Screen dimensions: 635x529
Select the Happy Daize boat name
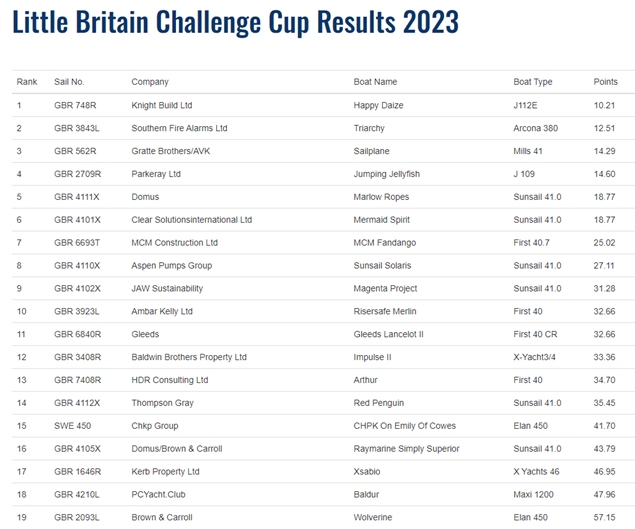pyautogui.click(x=378, y=105)
